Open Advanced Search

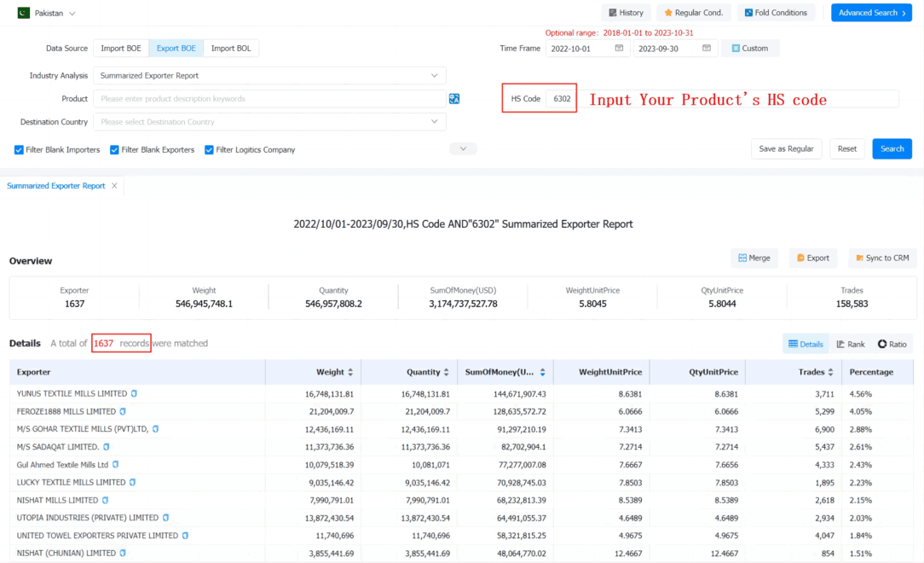coord(871,13)
